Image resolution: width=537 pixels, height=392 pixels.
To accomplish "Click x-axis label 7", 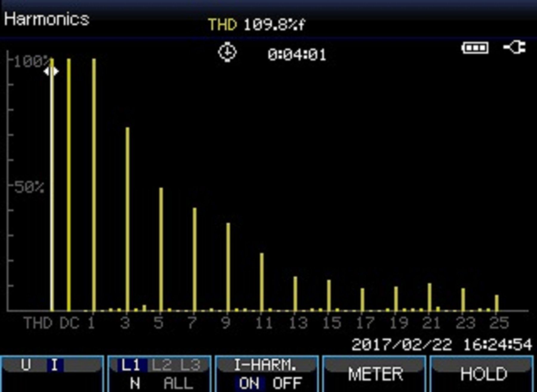I will [192, 323].
